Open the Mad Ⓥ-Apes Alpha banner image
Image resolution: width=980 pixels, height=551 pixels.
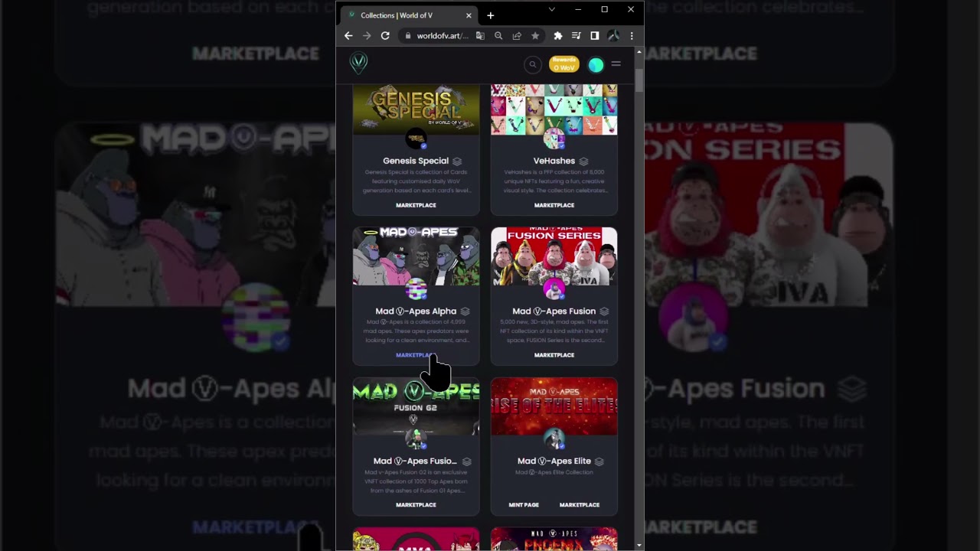pyautogui.click(x=416, y=256)
